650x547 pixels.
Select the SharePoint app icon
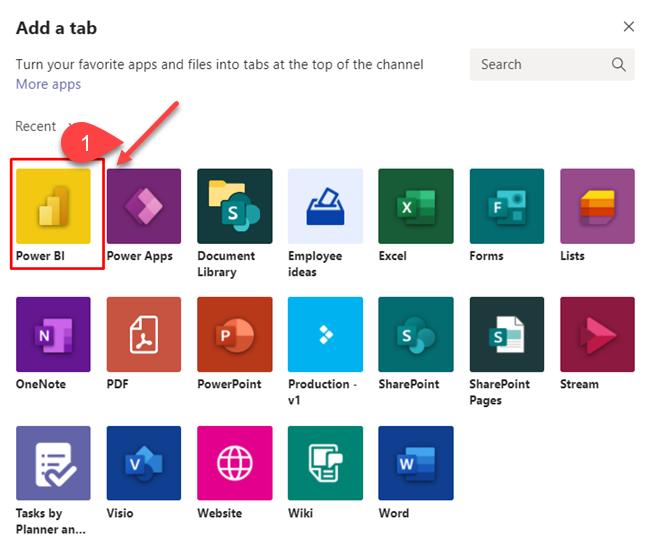[416, 334]
